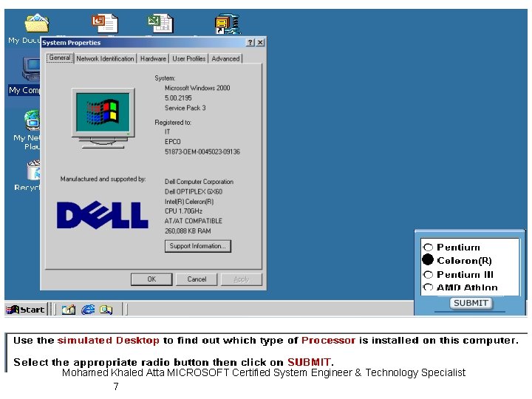Launch Internet Explorer from the quick launch
532x399 pixels.
tap(88, 310)
